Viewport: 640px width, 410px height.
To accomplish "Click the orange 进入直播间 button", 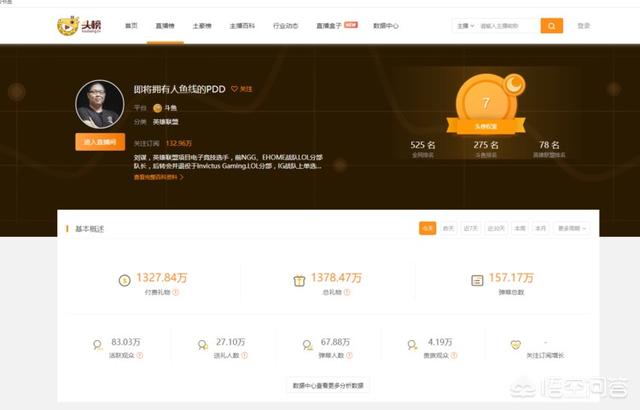I will (100, 142).
